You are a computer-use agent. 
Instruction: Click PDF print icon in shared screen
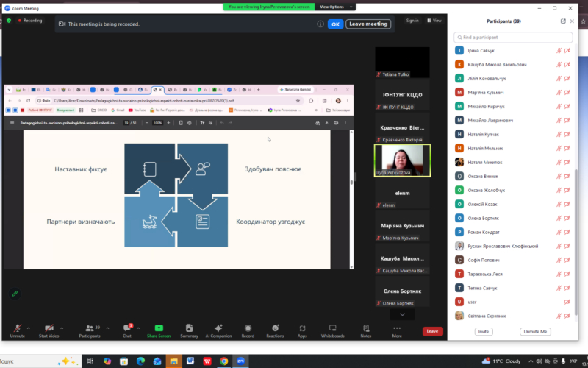click(336, 123)
